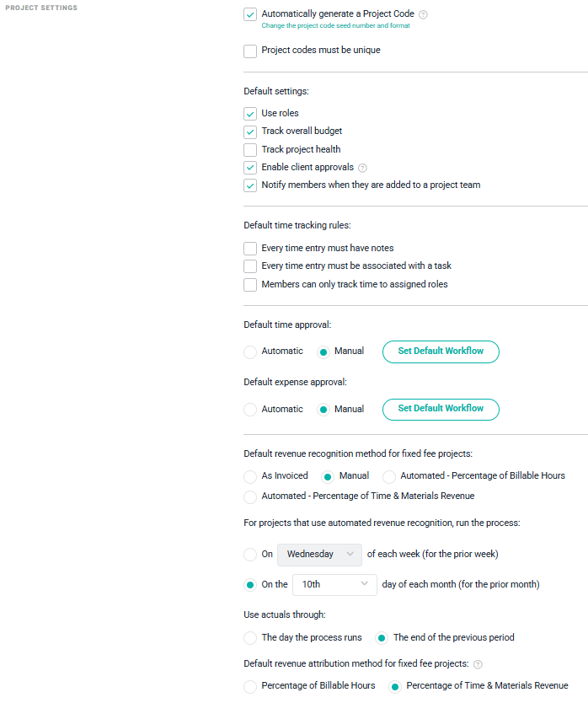Screen dimensions: 588x703
Task: Uncheck the Use roles checkbox
Action: coord(250,114)
